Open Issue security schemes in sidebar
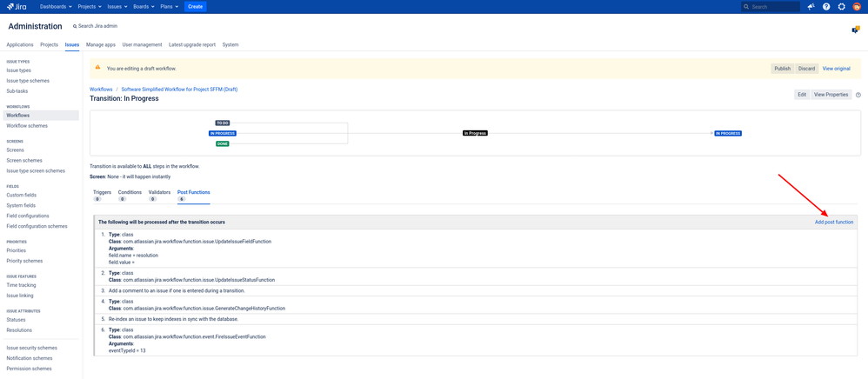This screenshot has height=379, width=868. pos(31,348)
